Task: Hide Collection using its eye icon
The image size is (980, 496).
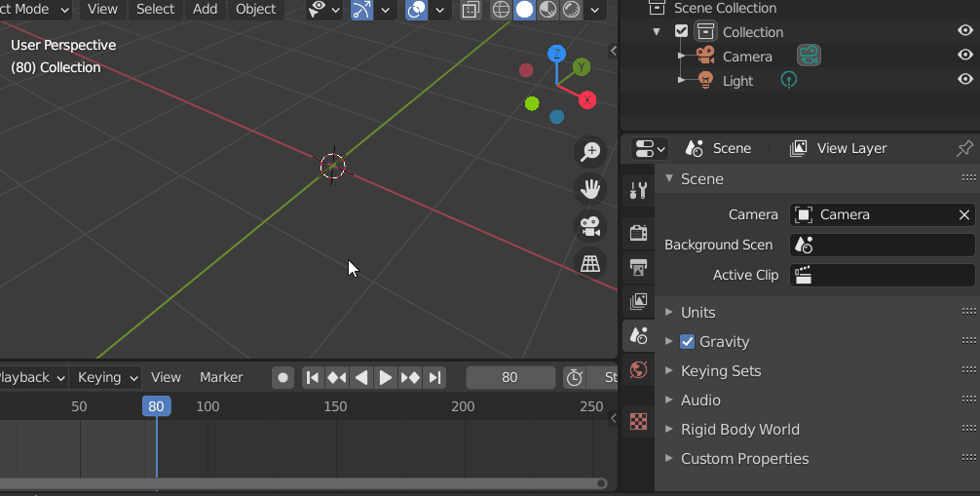Action: tap(965, 30)
